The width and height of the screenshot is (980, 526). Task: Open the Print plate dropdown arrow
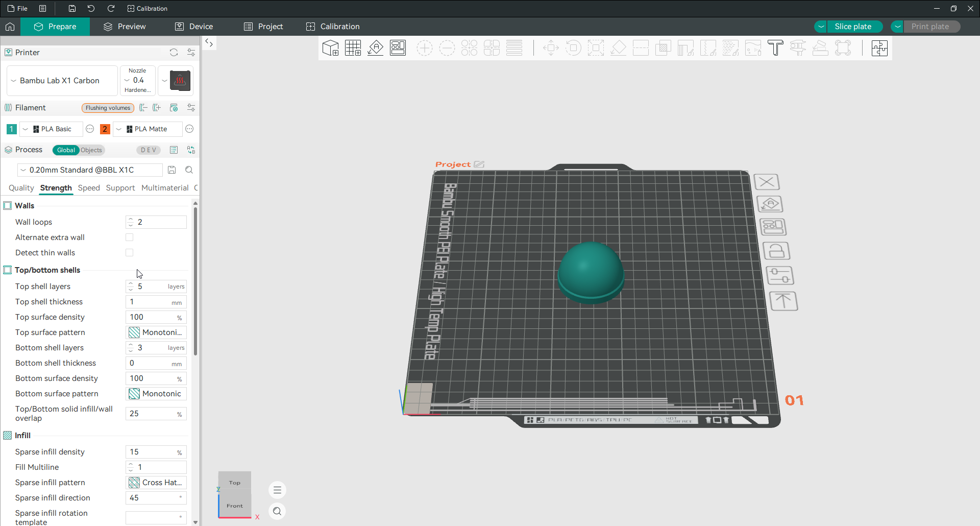(897, 27)
